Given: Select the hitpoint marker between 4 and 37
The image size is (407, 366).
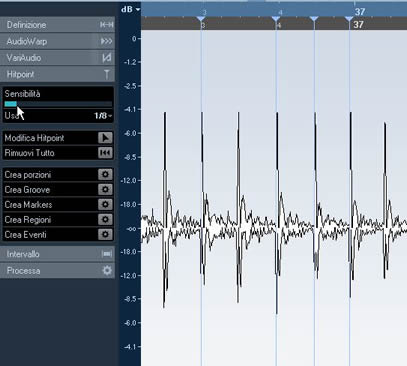Looking at the screenshot, I should tap(314, 19).
